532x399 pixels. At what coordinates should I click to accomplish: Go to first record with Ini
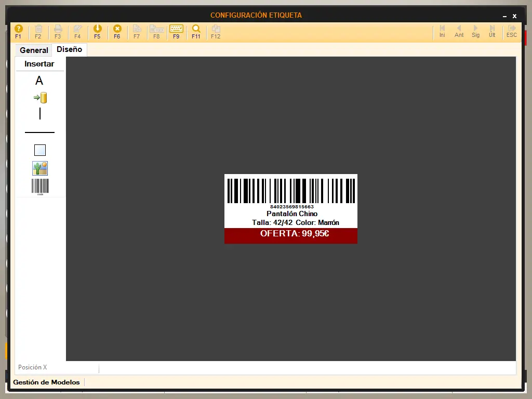click(x=442, y=31)
